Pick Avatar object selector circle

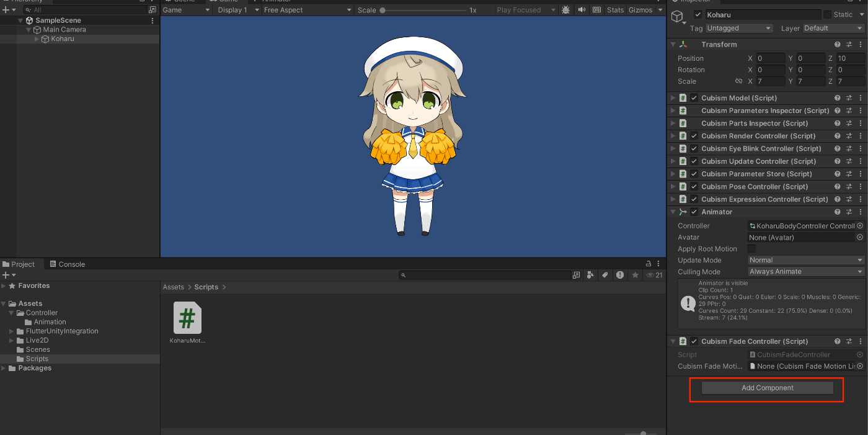[860, 237]
